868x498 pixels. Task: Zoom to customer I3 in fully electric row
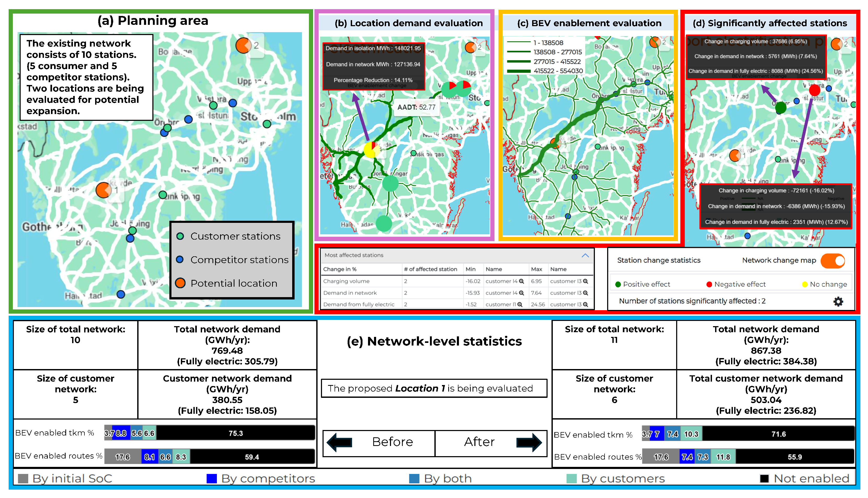tap(585, 304)
